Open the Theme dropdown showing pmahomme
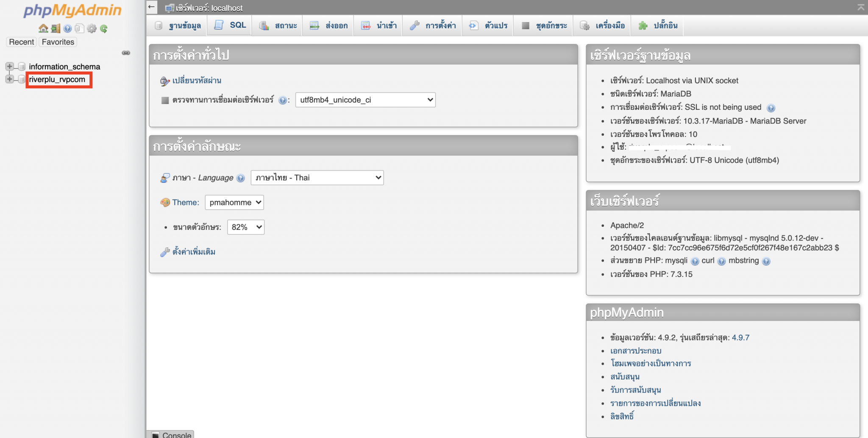This screenshot has height=438, width=868. (x=234, y=202)
